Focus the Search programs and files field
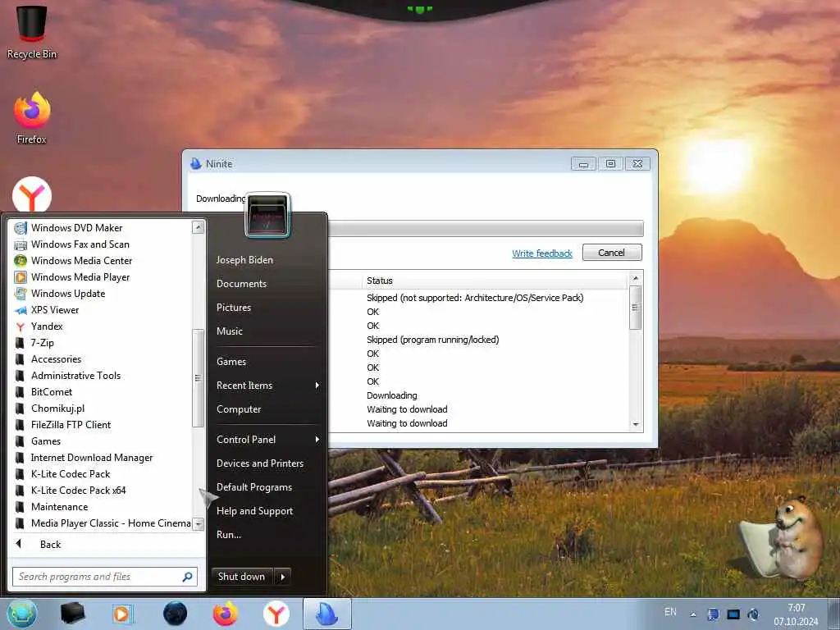Viewport: 840px width, 630px height. [105, 577]
